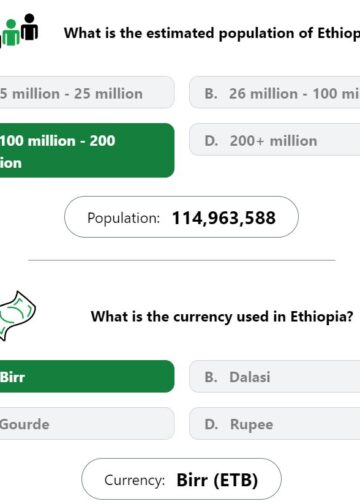Click the green and black people population icon
Viewport: 360px width, 504px height.
(19, 31)
